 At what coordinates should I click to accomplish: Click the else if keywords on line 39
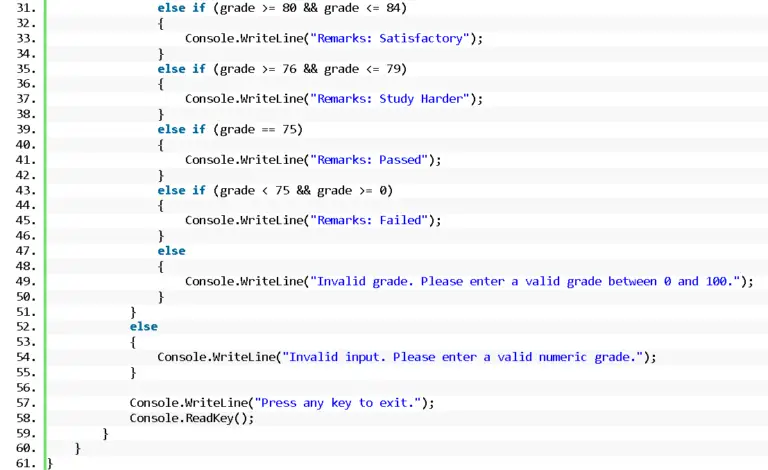click(x=181, y=129)
